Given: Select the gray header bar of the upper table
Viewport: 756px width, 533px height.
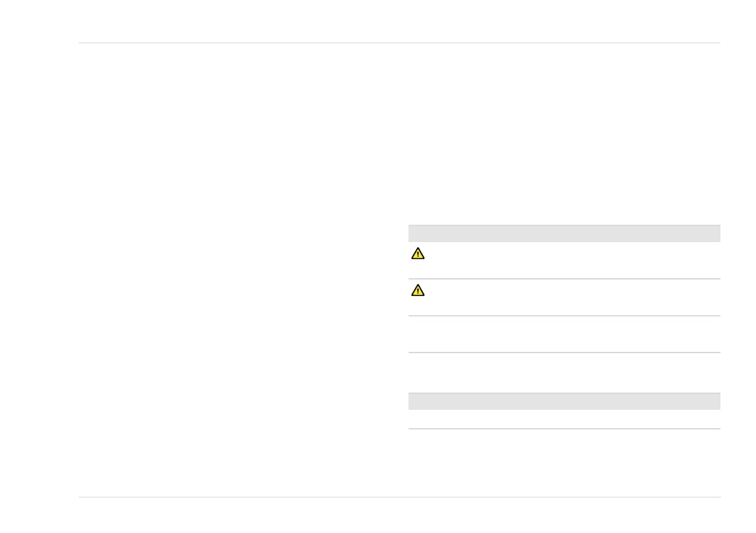Looking at the screenshot, I should (x=564, y=233).
